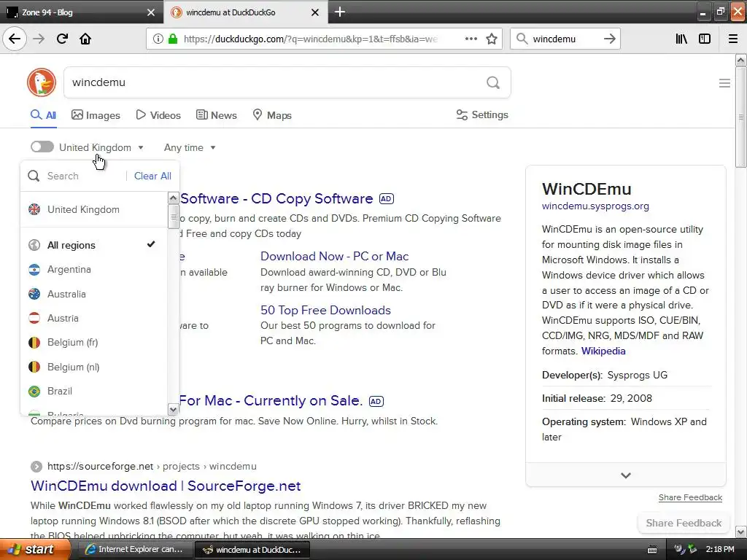Screen dimensions: 747x560
Task: Click the green padlock security icon
Action: coord(173,39)
